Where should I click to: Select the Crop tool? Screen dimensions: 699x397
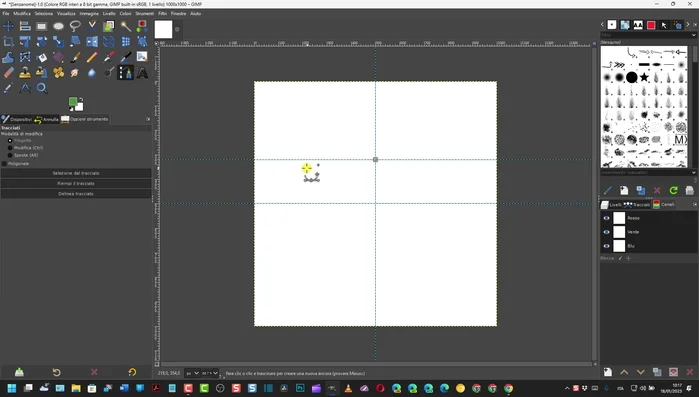[x=8, y=42]
